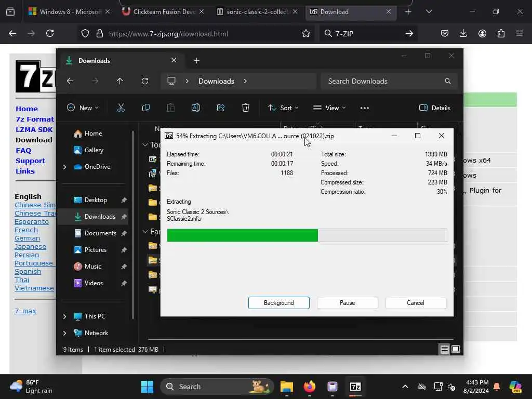Expand the OneDrive tree node
This screenshot has height=399, width=532.
pyautogui.click(x=64, y=167)
